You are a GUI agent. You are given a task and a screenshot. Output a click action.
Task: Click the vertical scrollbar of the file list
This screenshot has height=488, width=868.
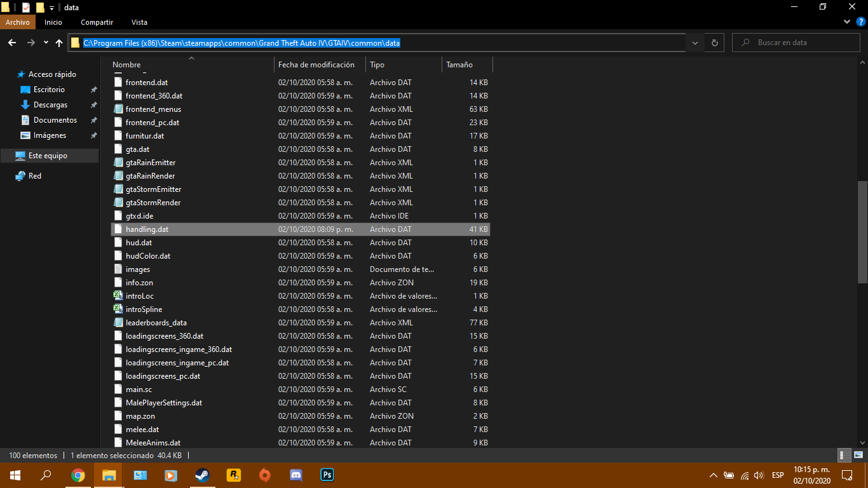tap(862, 234)
